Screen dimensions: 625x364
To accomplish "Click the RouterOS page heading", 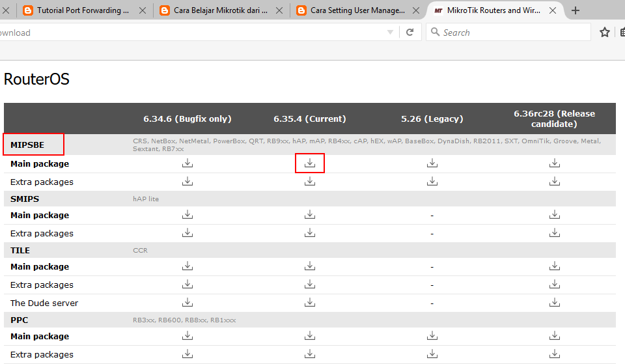I will click(36, 79).
